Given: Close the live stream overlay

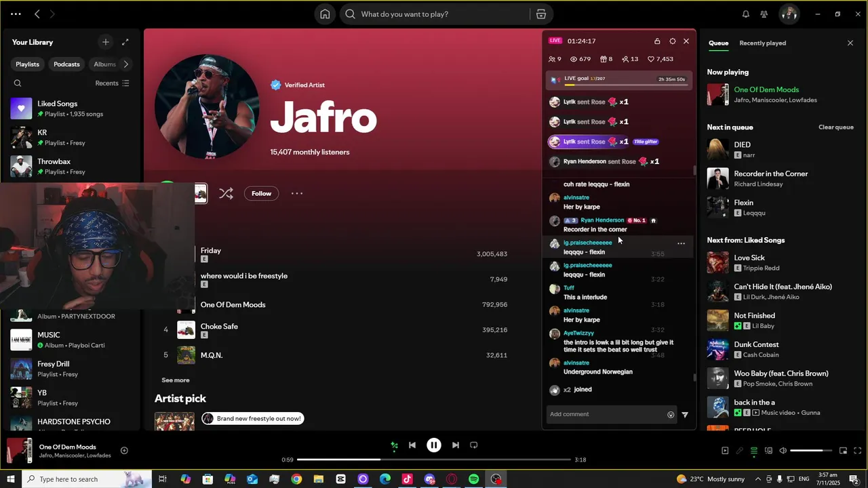Looking at the screenshot, I should [x=686, y=41].
